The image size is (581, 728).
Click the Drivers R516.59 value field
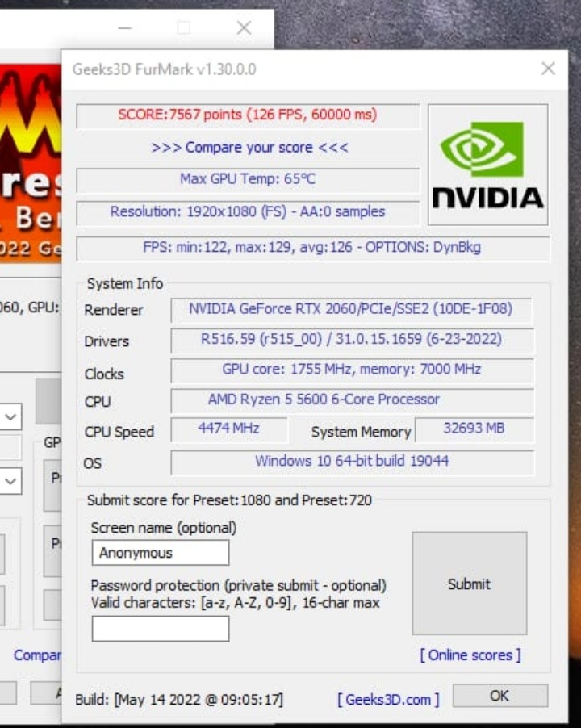point(352,340)
